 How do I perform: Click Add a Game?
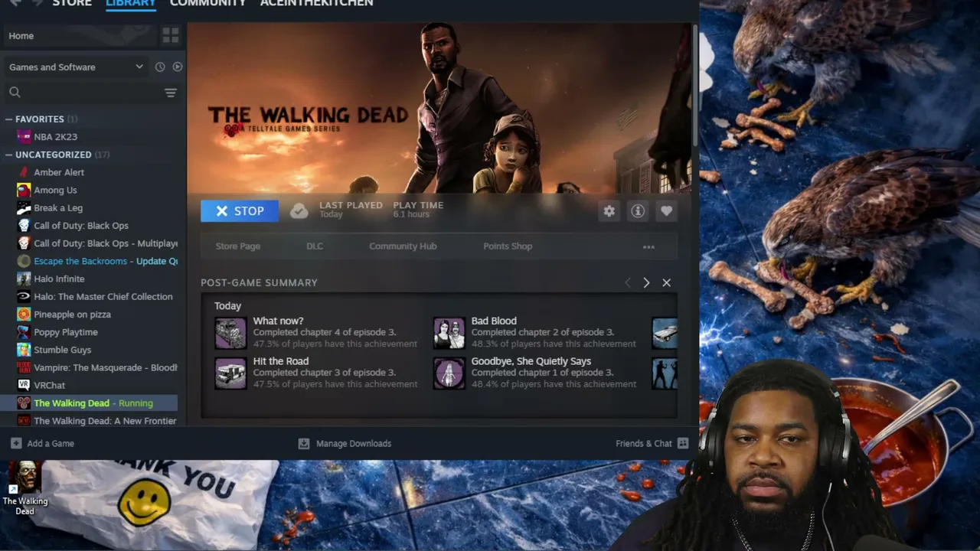pos(42,444)
